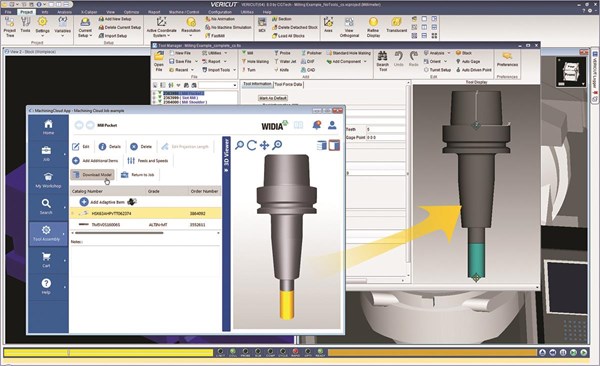600x366 pixels.
Task: Select the pan arrows tool in 3D Viewer
Action: click(264, 145)
